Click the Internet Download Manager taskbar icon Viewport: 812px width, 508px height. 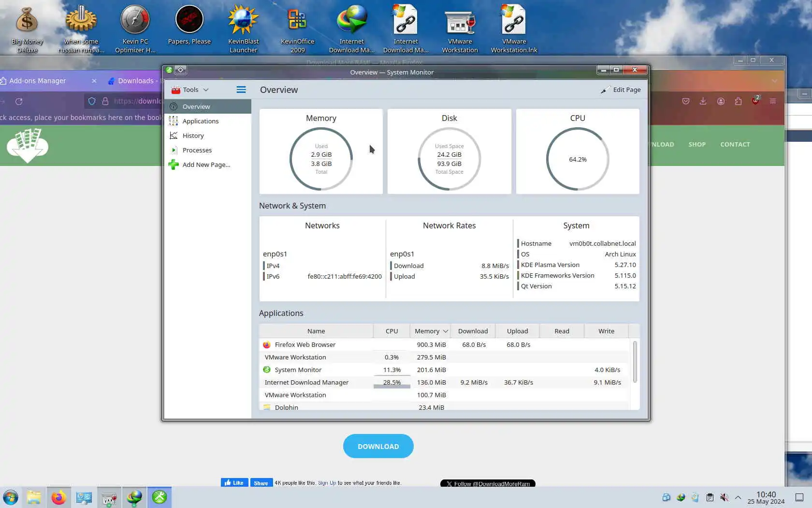click(134, 497)
